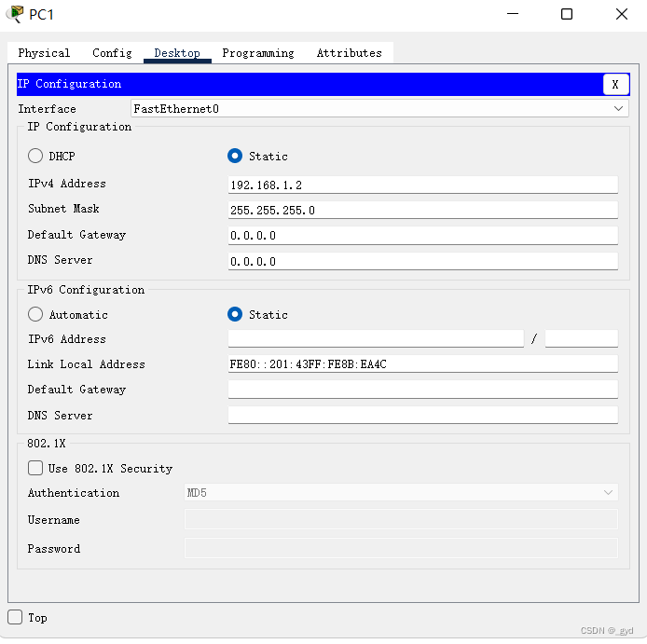Click the IPv4 Address field 192.168.1.2
Screen dimensions: 647x644
[423, 185]
